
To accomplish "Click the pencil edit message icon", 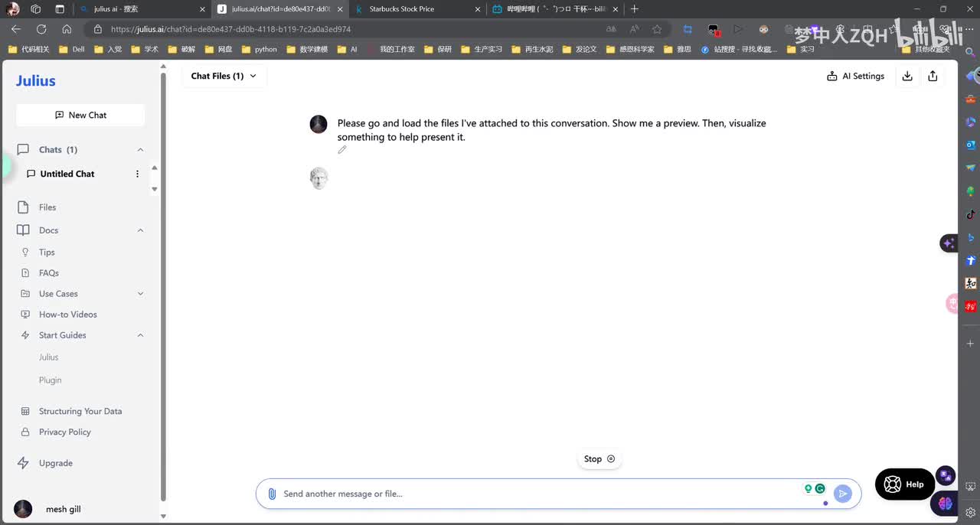I will 342,150.
